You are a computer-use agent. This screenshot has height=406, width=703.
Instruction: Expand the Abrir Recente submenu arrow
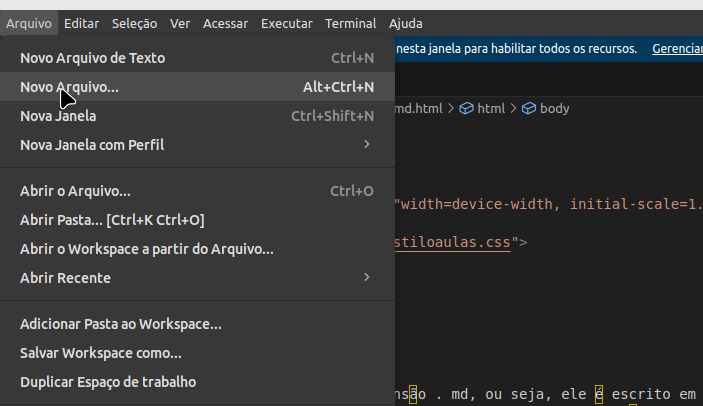367,277
